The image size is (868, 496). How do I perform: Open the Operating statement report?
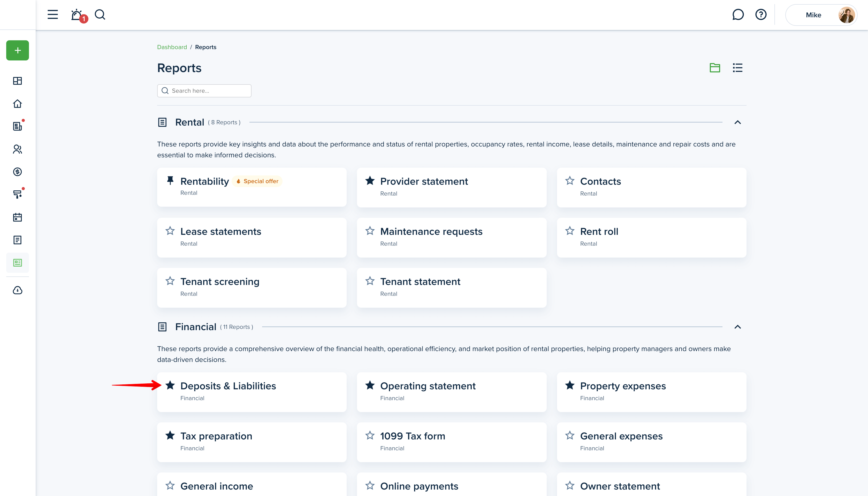(452, 392)
